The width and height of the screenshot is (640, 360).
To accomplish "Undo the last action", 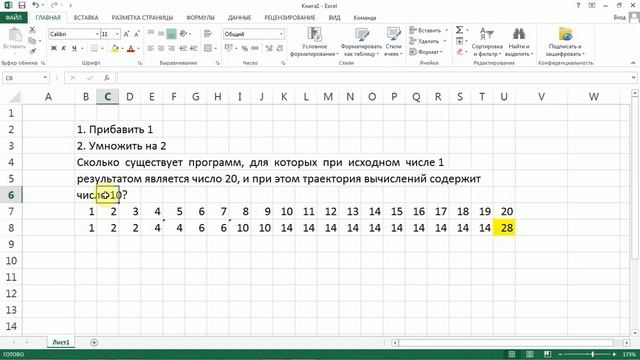I will [36, 5].
